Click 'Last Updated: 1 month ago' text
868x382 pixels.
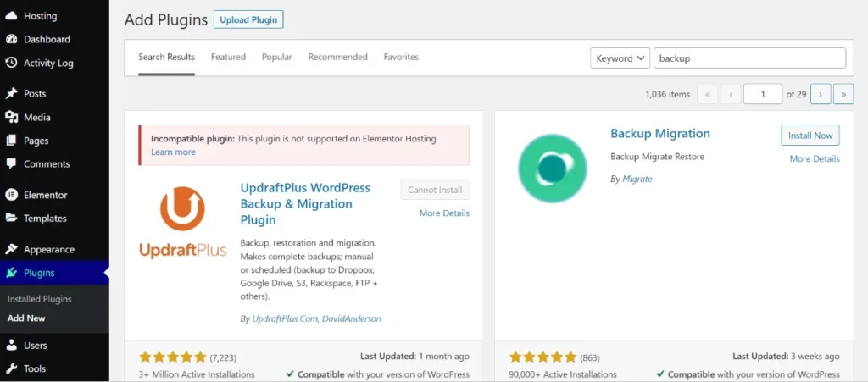415,357
